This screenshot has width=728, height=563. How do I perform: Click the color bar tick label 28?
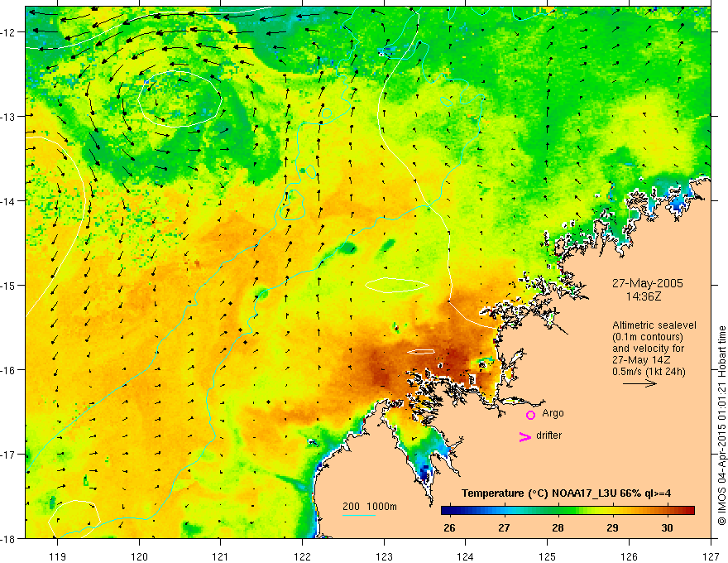click(x=558, y=527)
